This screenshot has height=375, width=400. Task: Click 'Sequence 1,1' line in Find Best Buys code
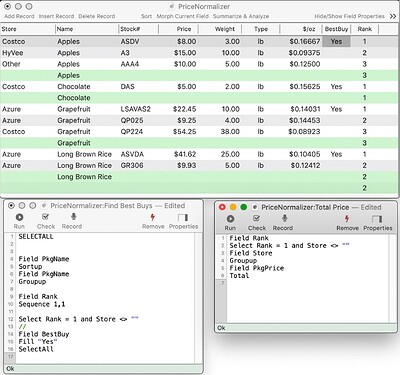tap(42, 304)
